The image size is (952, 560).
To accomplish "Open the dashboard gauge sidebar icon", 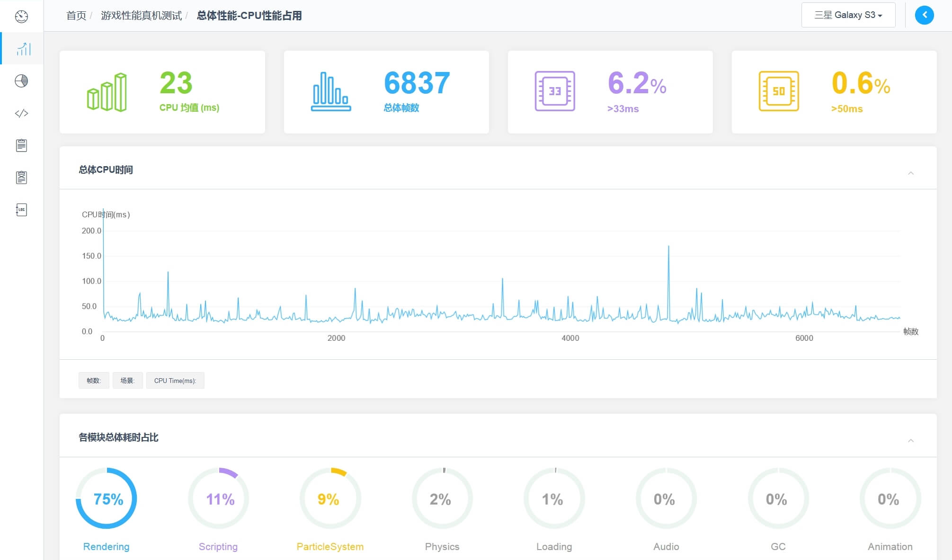I will tap(21, 17).
